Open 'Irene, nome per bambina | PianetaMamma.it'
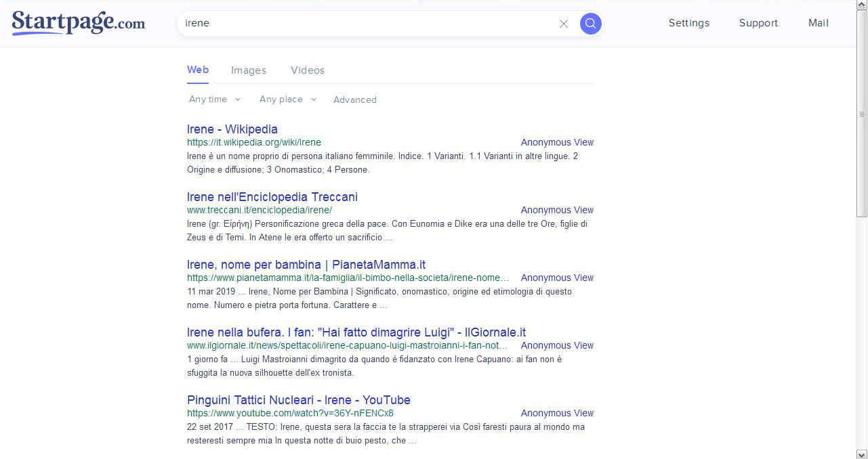 tap(306, 265)
